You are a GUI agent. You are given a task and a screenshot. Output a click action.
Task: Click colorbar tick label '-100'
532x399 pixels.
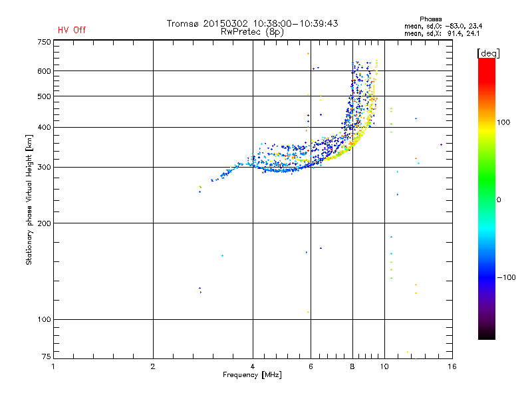coord(506,277)
